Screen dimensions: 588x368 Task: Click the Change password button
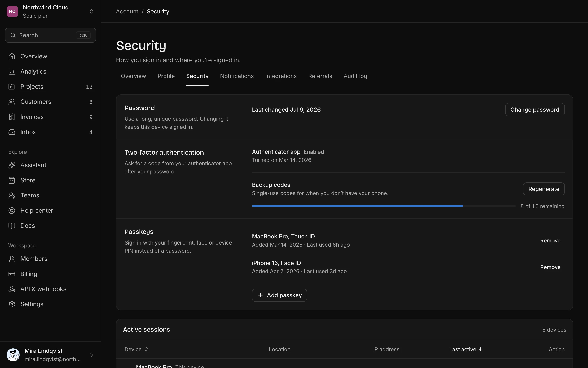535,110
